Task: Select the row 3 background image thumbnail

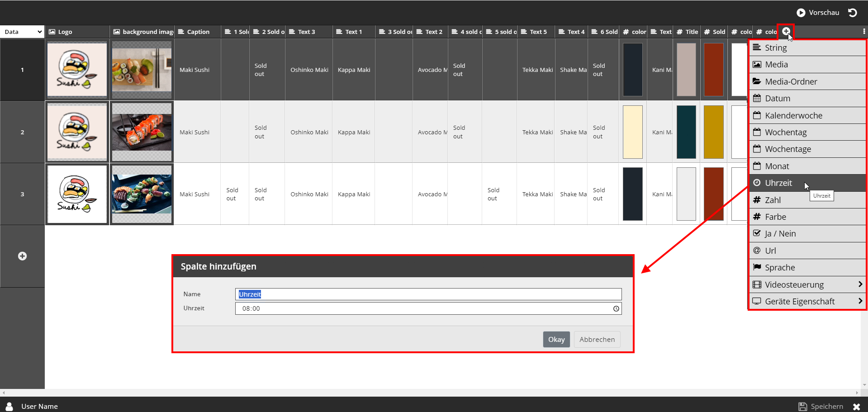Action: click(142, 194)
